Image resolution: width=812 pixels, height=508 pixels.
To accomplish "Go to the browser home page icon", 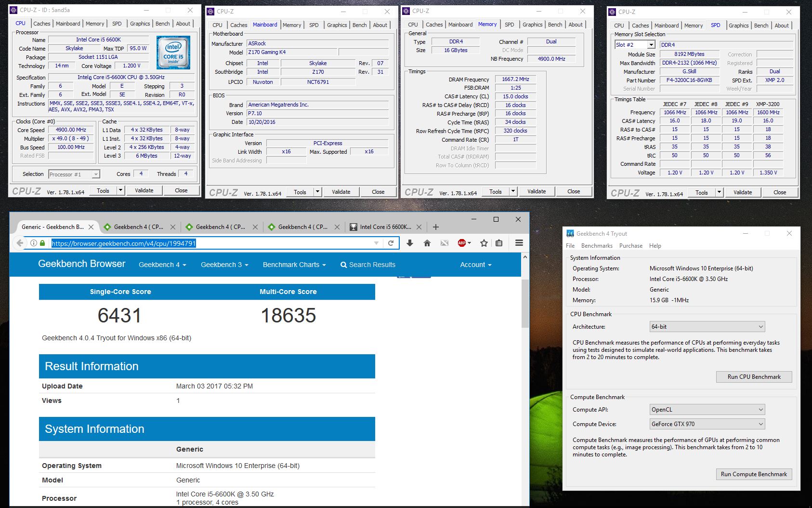I will click(x=427, y=243).
